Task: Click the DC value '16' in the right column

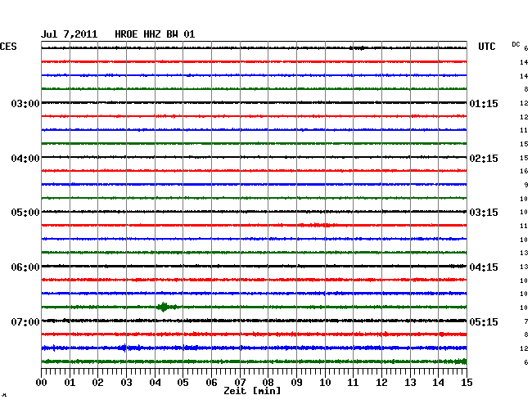Action: tap(524, 171)
